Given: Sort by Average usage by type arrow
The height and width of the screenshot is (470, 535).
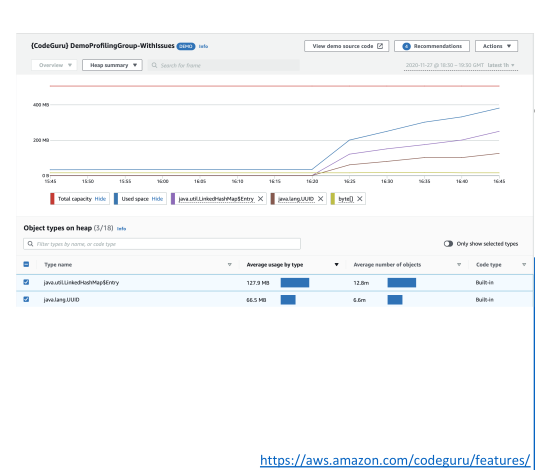Looking at the screenshot, I should (x=336, y=265).
